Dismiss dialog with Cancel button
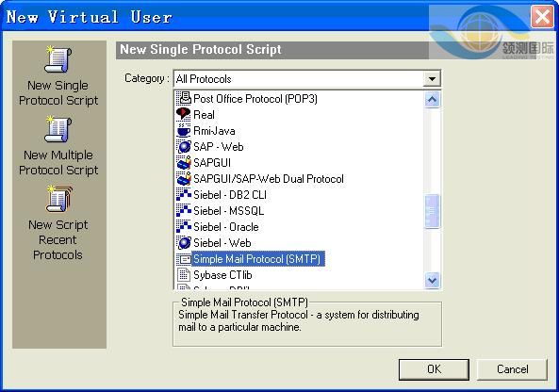Viewport: 559px width, 392px height. (x=512, y=369)
